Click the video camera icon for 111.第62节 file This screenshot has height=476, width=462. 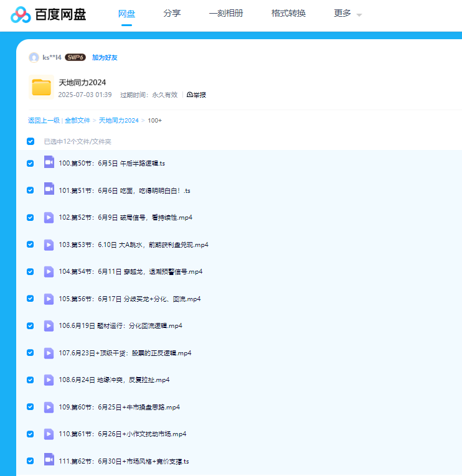49,460
